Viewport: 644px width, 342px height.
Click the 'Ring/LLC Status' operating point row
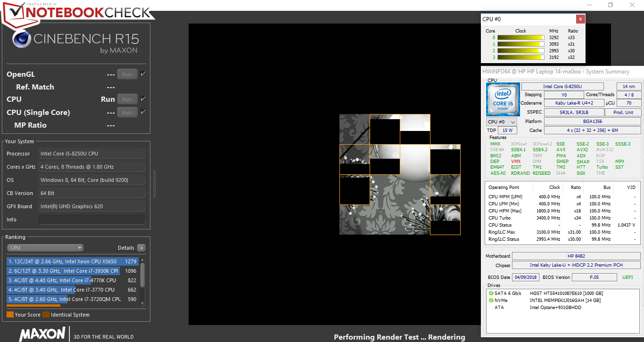pyautogui.click(x=562, y=239)
